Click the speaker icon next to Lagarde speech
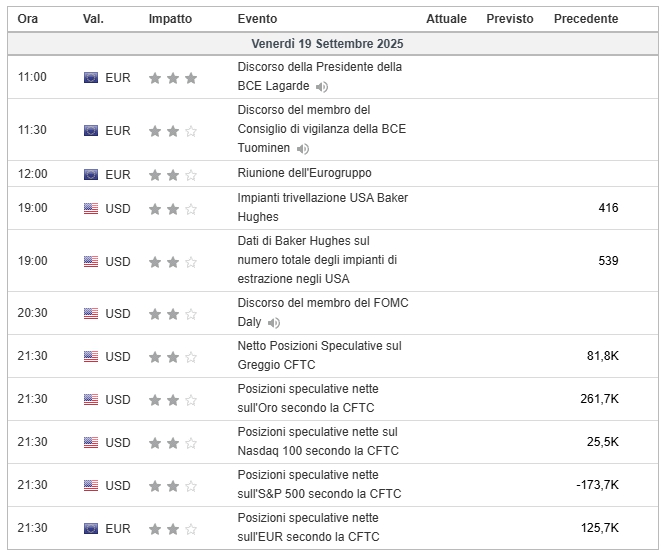The height and width of the screenshot is (559, 663). tap(322, 87)
